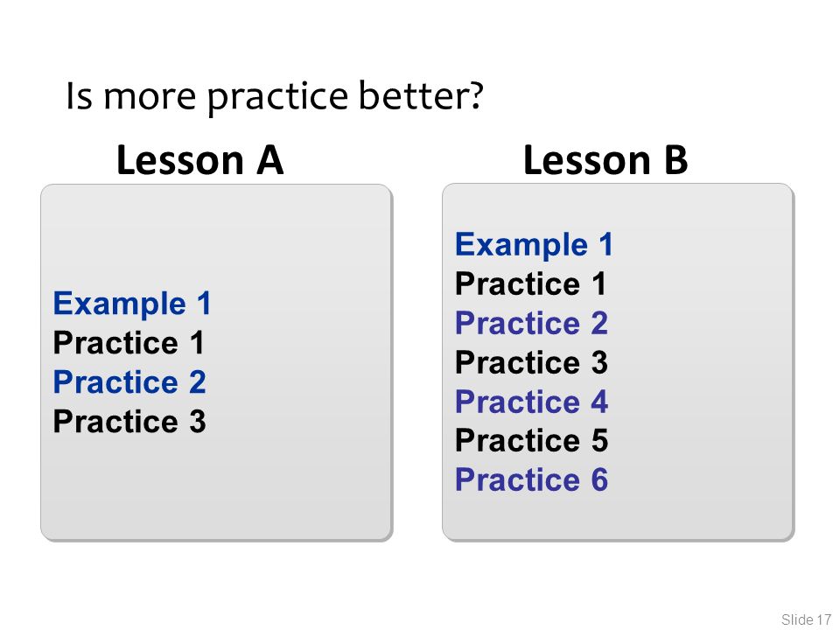Click 'Practice 3' in the Lesson B box

(x=531, y=362)
